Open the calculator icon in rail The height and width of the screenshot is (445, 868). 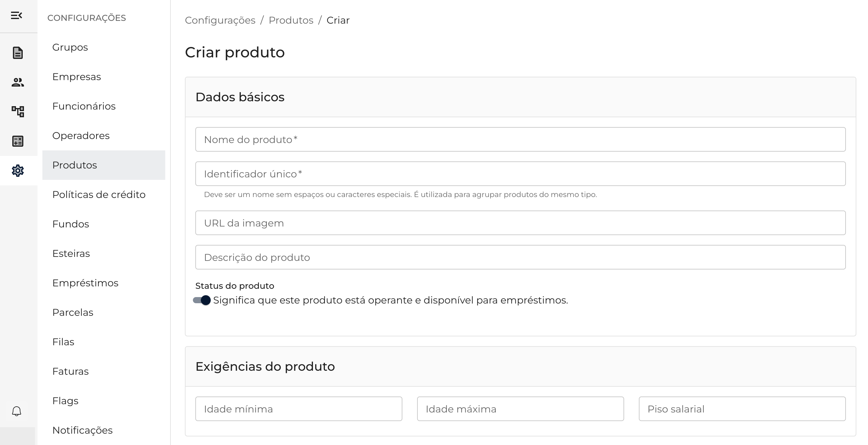[18, 141]
